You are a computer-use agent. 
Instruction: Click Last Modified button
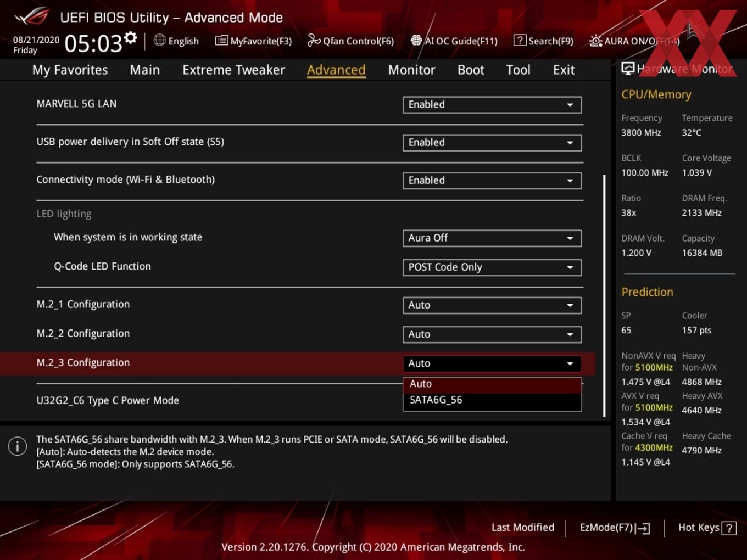coord(523,528)
